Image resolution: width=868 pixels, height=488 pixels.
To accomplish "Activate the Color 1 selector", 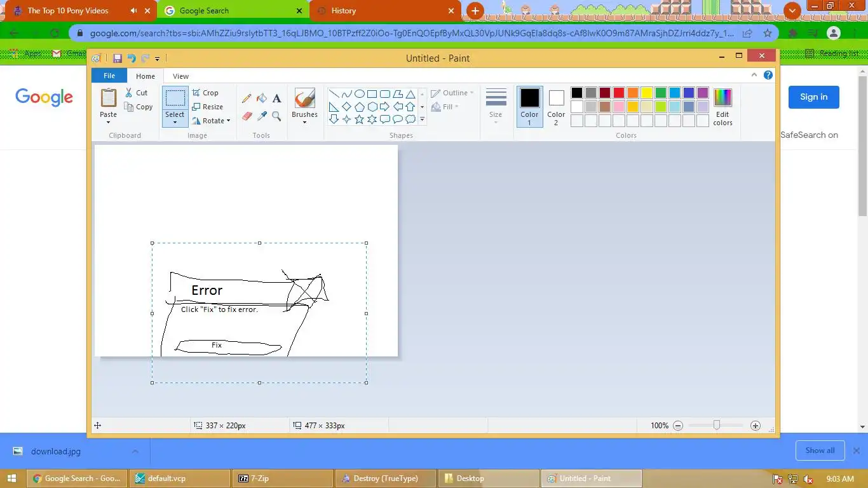I will click(x=529, y=107).
